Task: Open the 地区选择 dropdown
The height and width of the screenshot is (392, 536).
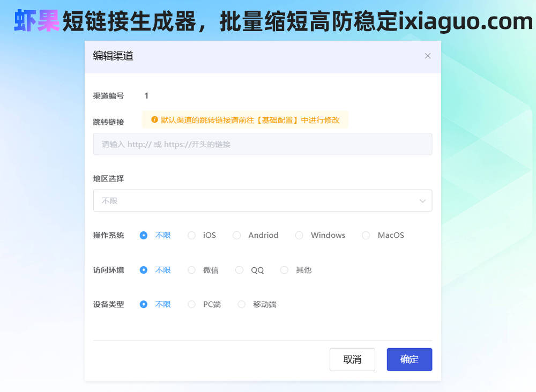Action: [263, 200]
